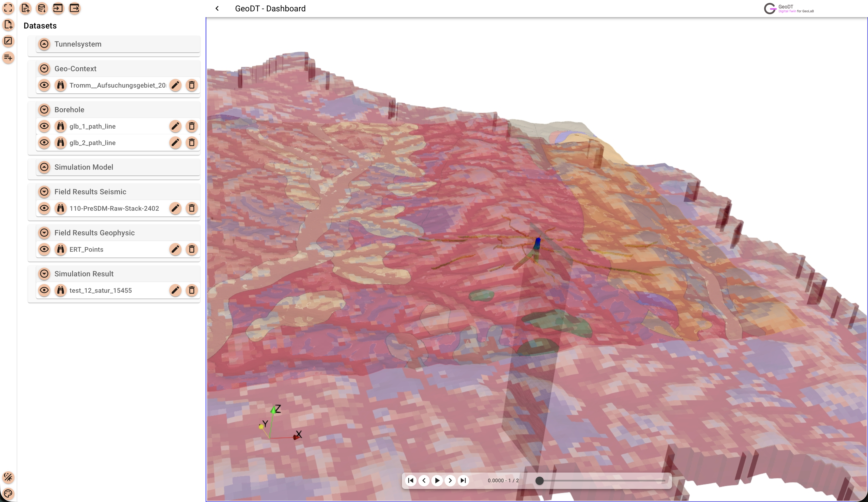Image resolution: width=868 pixels, height=502 pixels.
Task: Click the database download icon in top toolbar
Action: [x=42, y=8]
